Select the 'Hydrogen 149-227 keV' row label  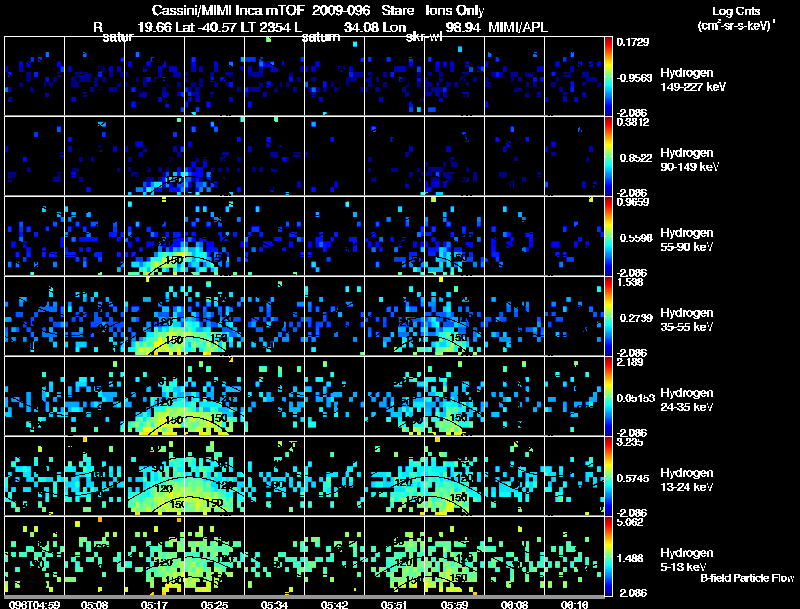tap(693, 80)
